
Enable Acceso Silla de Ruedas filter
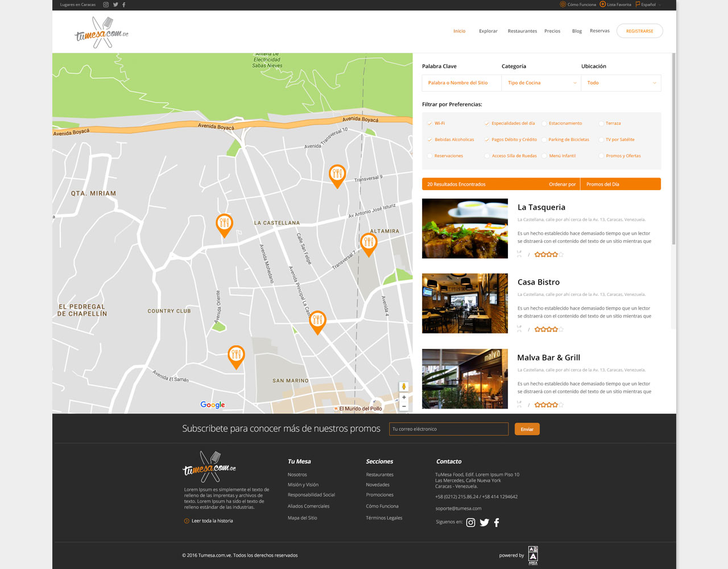point(487,156)
